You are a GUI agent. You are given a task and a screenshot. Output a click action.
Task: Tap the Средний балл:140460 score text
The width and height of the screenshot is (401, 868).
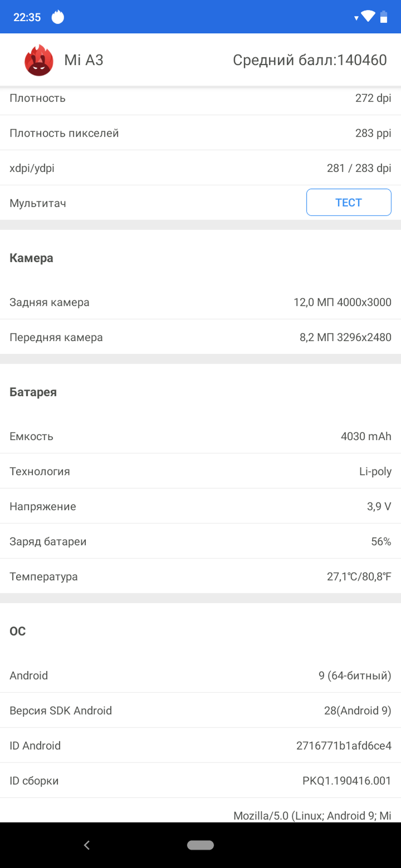coord(309,60)
